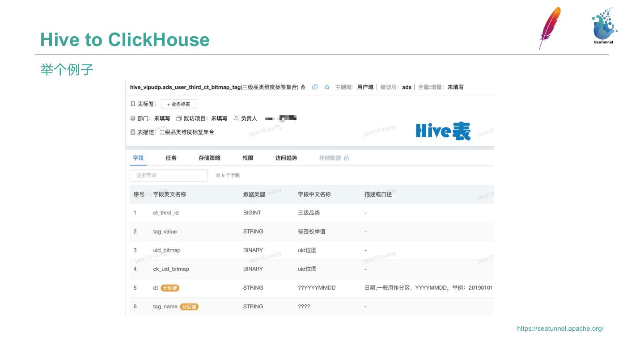Click uid位图 in the ck_uid_bitmap row
Viewport: 644px width, 362px height.
click(x=307, y=269)
